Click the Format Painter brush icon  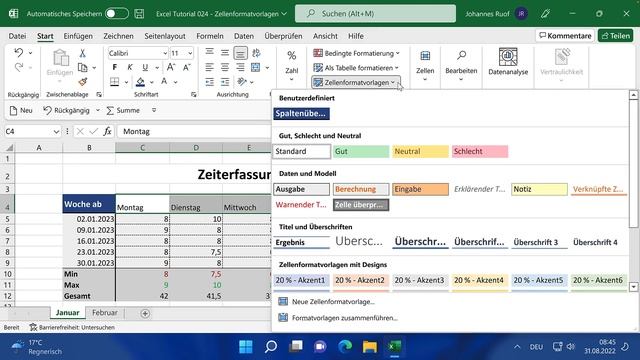[83, 82]
